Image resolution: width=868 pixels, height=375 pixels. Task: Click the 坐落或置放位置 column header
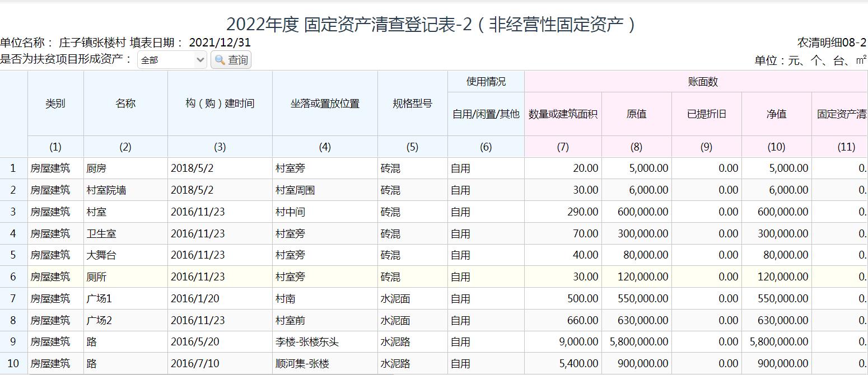[325, 104]
